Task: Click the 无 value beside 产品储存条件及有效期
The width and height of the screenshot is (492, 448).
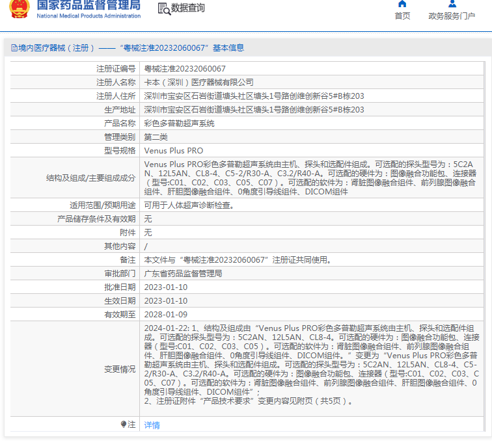Action: pyautogui.click(x=148, y=219)
